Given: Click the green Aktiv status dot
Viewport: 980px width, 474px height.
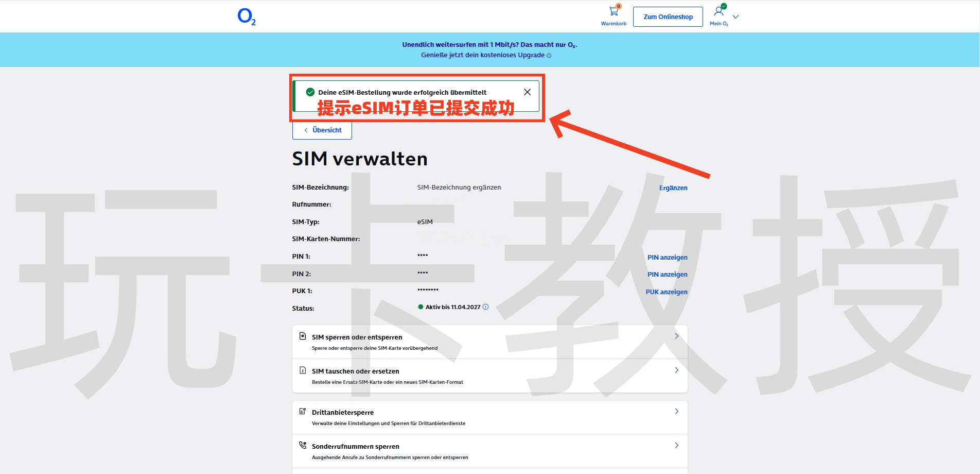Looking at the screenshot, I should coord(421,307).
